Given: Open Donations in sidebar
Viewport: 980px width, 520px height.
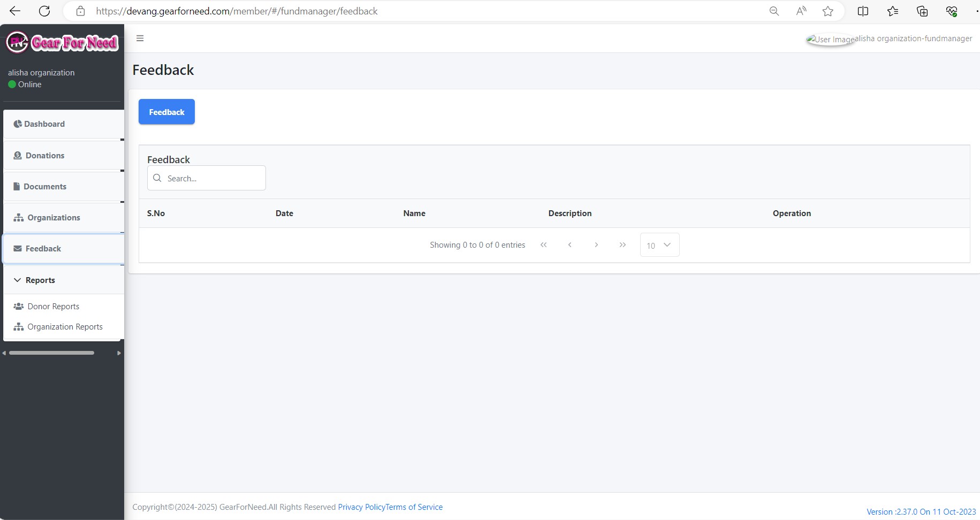Looking at the screenshot, I should coord(64,156).
